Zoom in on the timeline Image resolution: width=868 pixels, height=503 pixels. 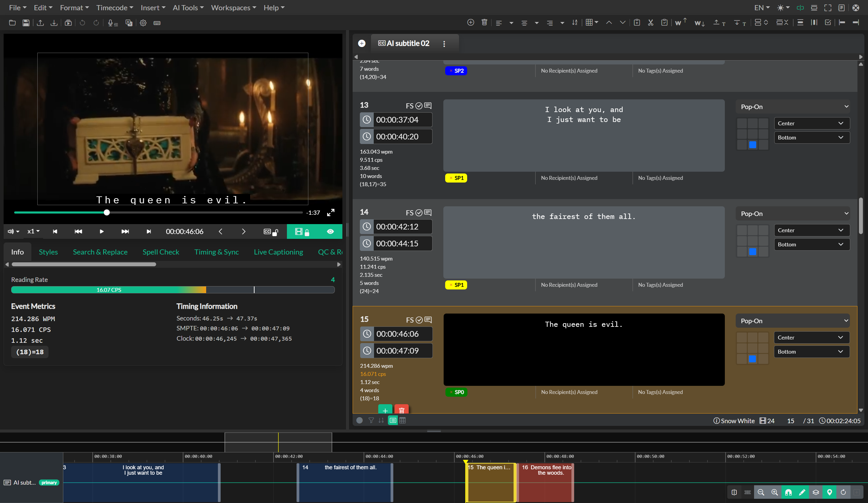[x=774, y=492]
